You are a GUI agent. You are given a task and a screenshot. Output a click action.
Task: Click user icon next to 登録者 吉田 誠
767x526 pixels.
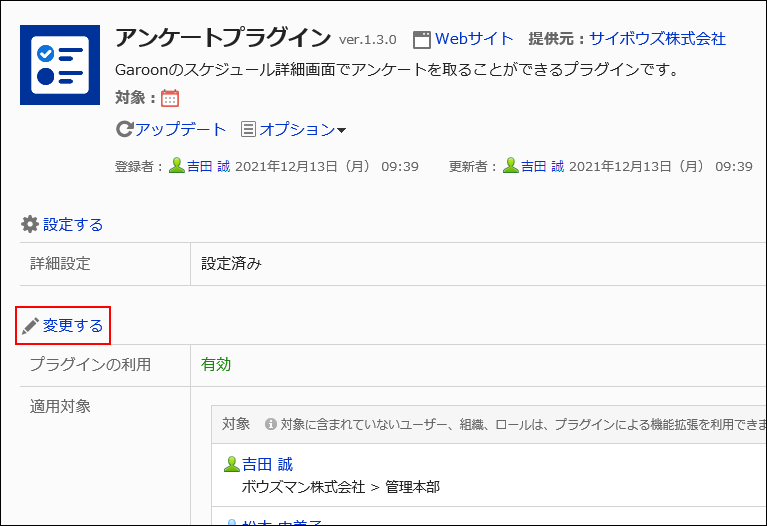coord(177,165)
